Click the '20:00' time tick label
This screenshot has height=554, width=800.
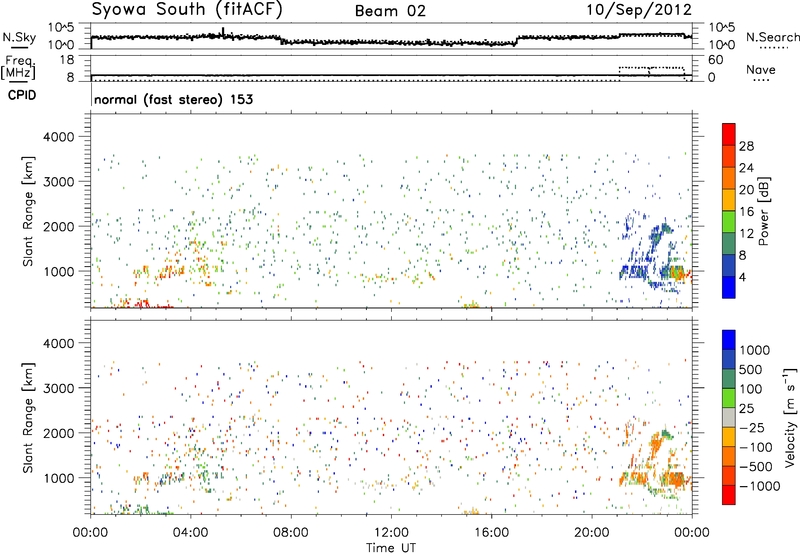pos(591,533)
